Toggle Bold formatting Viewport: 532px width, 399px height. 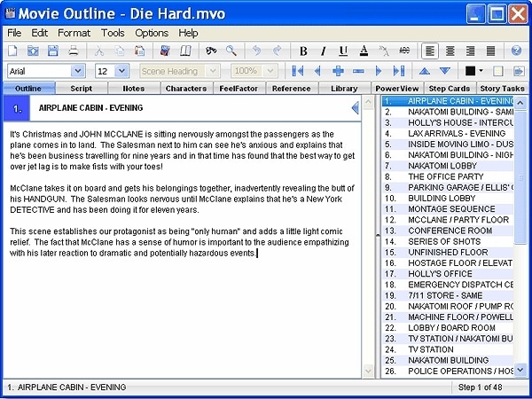pos(303,51)
